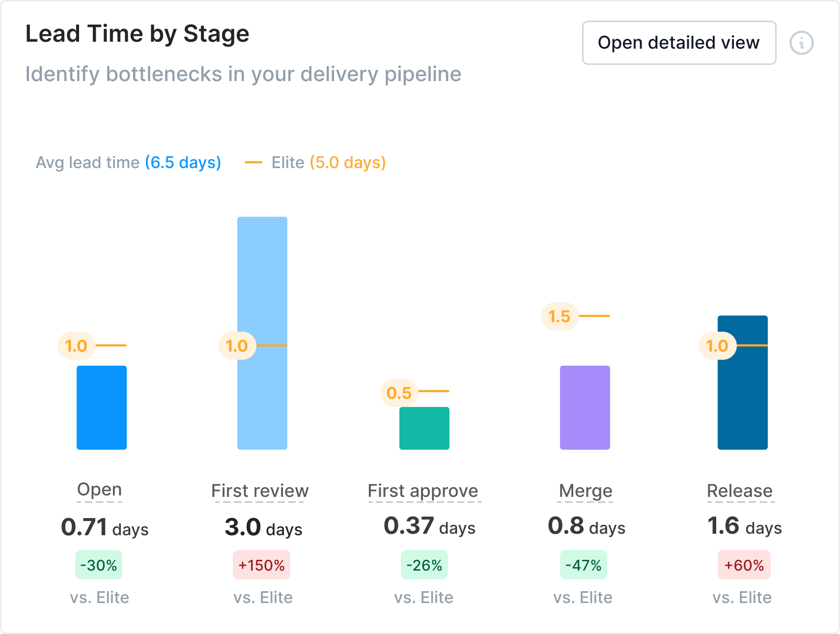Click the Open stage label

(x=99, y=490)
